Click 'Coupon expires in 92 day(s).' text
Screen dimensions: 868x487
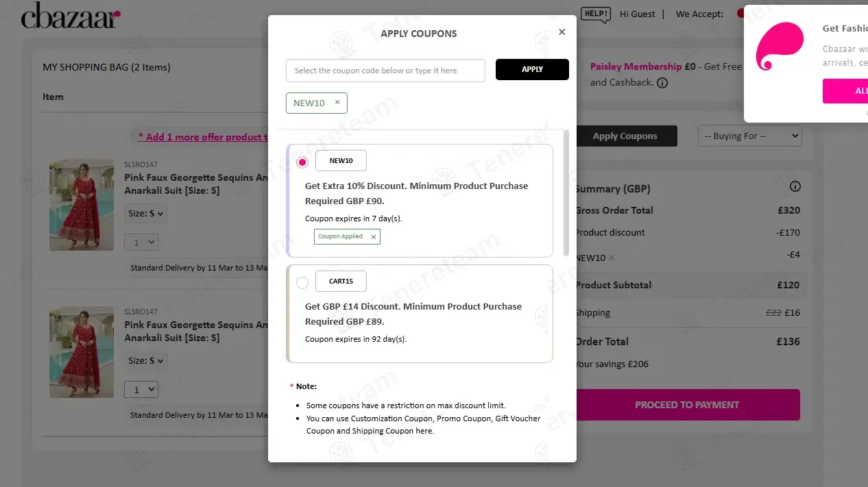[356, 339]
